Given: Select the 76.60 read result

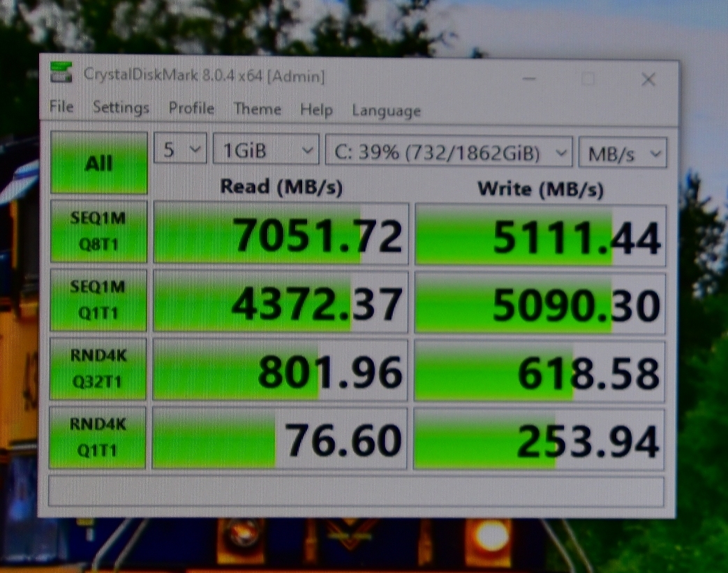Looking at the screenshot, I should click(279, 438).
